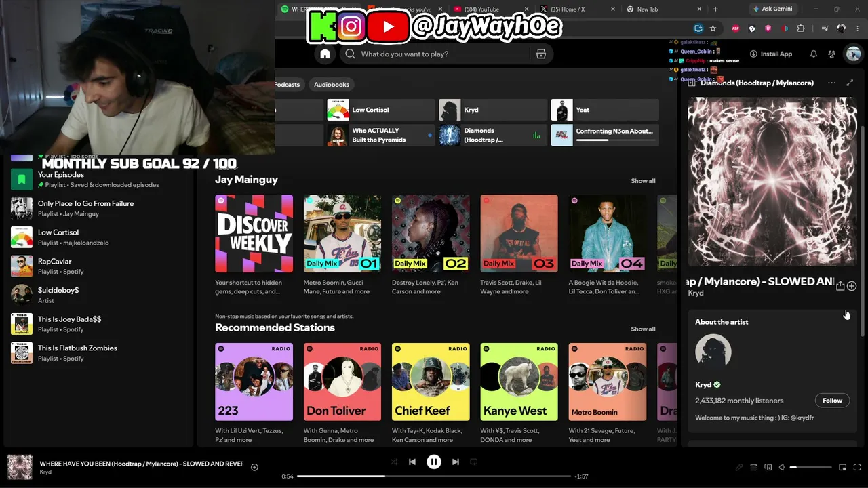Screen dimensions: 868x488
Task: Add playing track to library in player bar
Action: (x=254, y=467)
